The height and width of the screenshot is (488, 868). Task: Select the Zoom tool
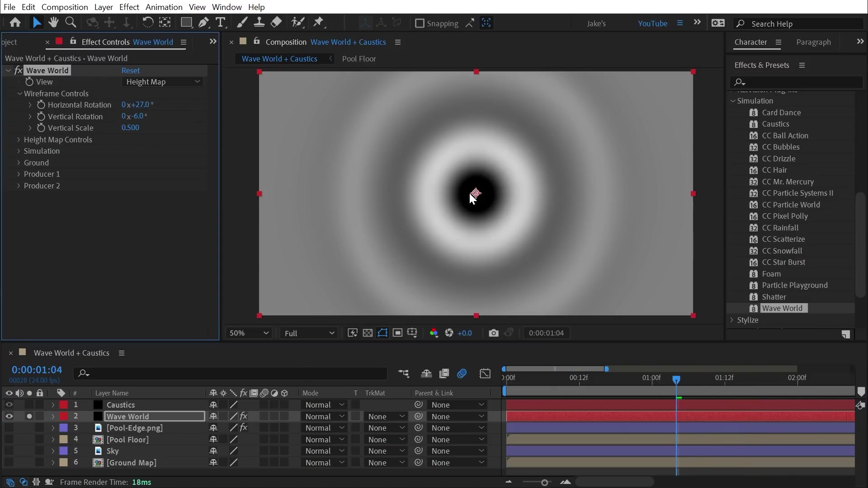(71, 23)
